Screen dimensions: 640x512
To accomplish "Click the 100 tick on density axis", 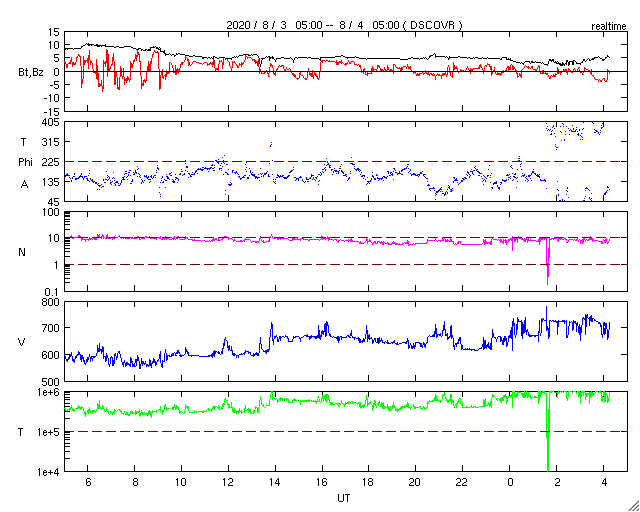I will [51, 212].
